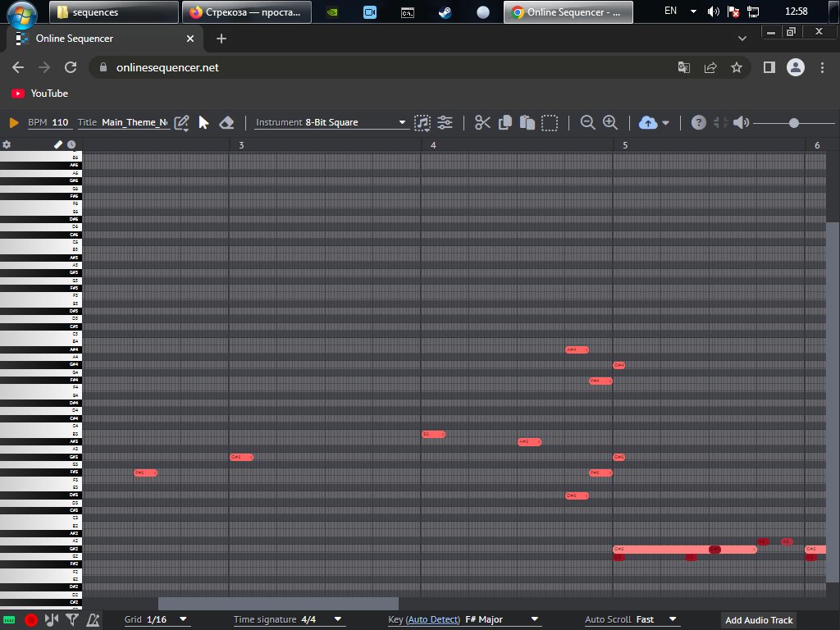
Task: Open the YouTube bookmark
Action: coord(40,94)
